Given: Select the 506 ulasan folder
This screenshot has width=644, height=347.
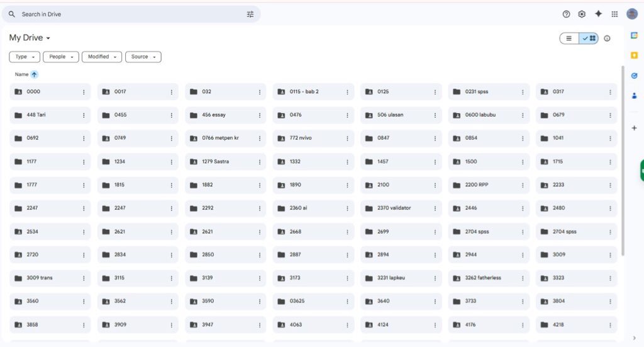Looking at the screenshot, I should coord(401,115).
